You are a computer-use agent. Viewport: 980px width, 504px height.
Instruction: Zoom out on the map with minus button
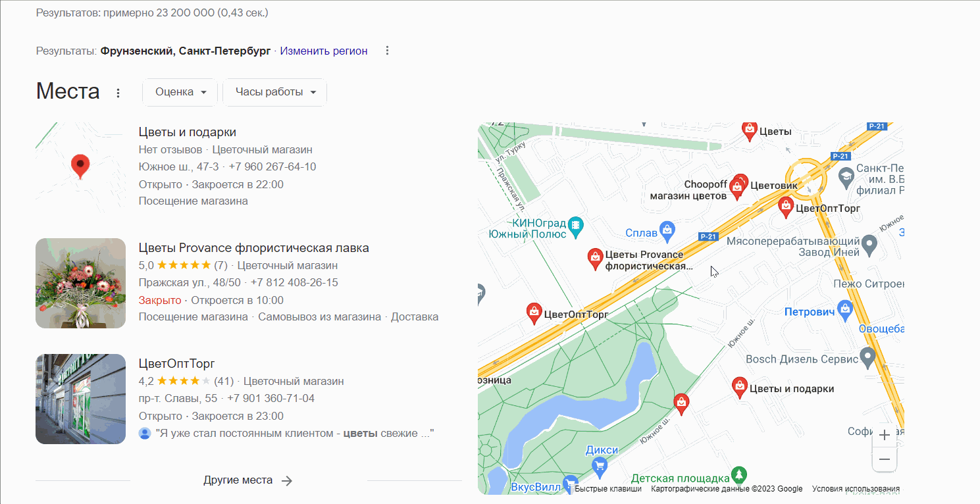coord(885,459)
